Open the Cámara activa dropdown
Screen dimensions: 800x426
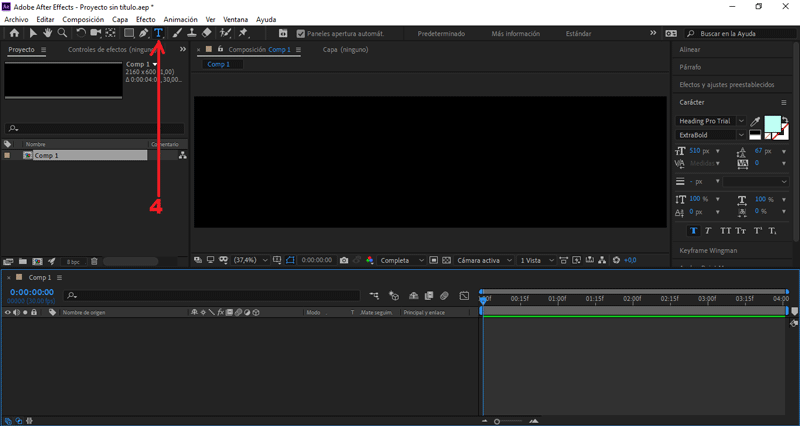point(484,260)
